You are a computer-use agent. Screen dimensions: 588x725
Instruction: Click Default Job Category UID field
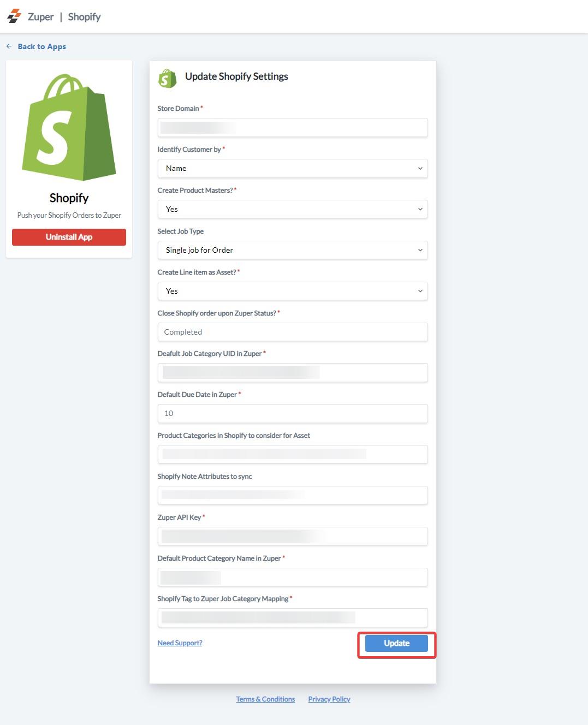pyautogui.click(x=293, y=373)
